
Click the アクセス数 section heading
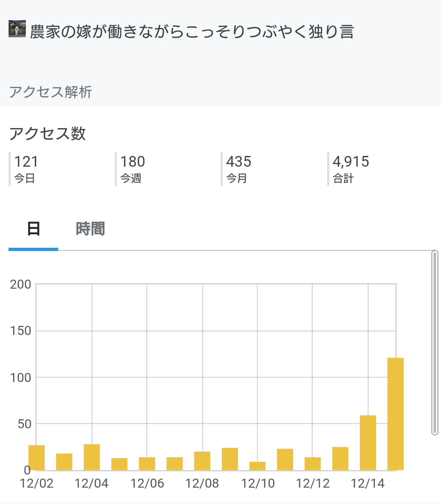coord(47,133)
